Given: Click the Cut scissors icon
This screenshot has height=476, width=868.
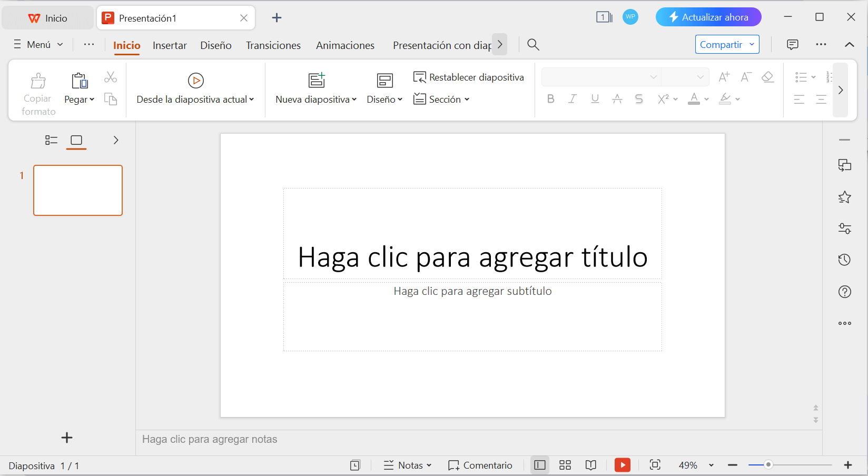Looking at the screenshot, I should 111,77.
